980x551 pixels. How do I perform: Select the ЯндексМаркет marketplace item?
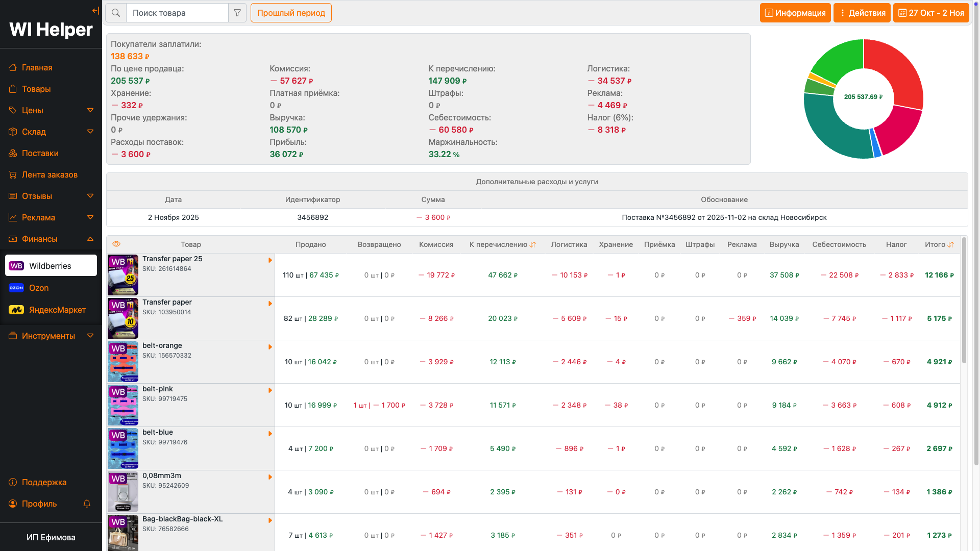pos(57,310)
